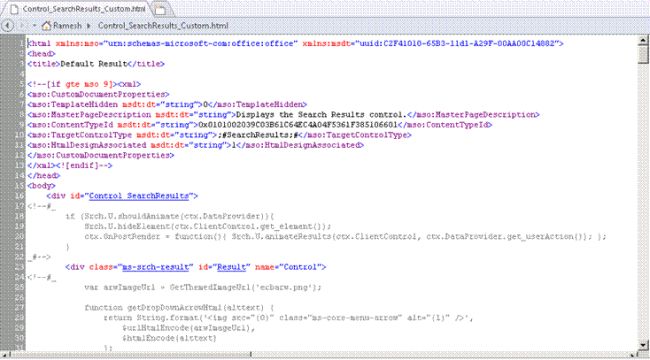Image resolution: width=650 pixels, height=360 pixels.
Task: Click the Srch.U.hideElement line
Action: pyautogui.click(x=208, y=226)
